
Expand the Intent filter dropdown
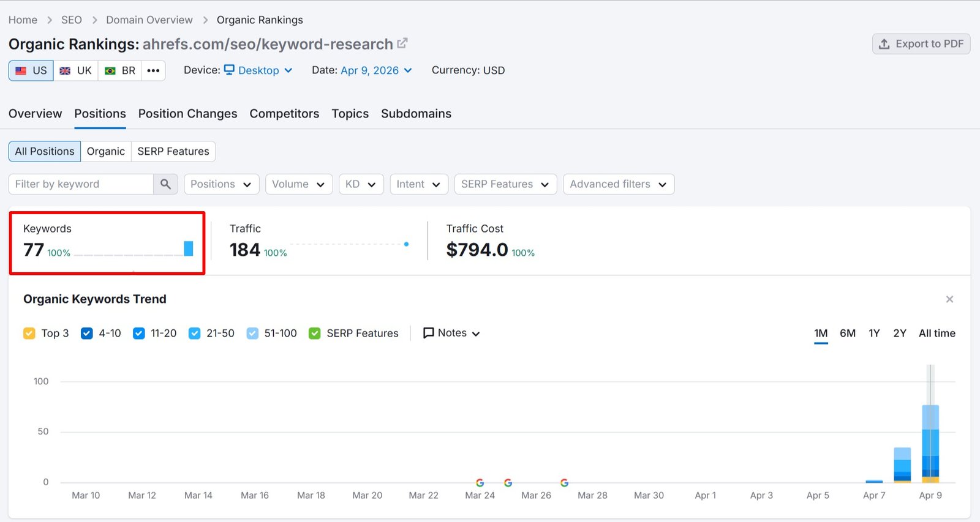click(419, 184)
